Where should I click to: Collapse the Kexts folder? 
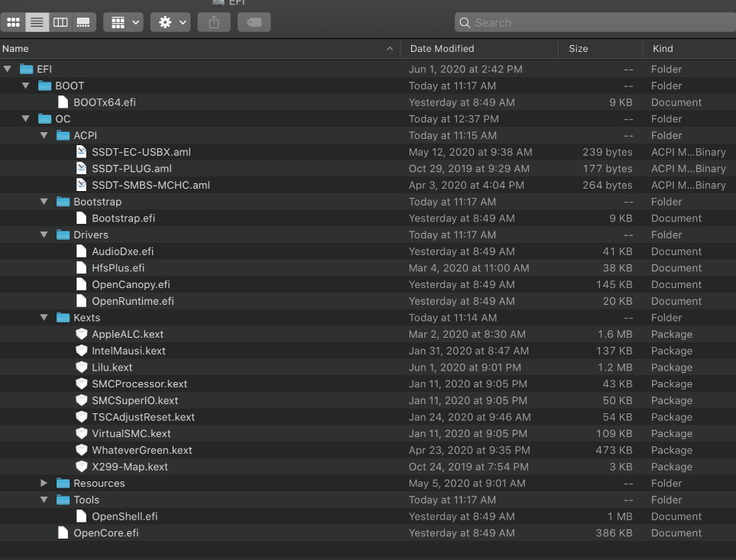pyautogui.click(x=44, y=318)
